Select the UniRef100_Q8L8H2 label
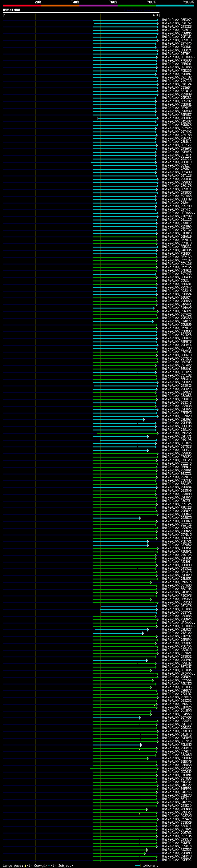This screenshot has width=197, height=868. [x=177, y=118]
